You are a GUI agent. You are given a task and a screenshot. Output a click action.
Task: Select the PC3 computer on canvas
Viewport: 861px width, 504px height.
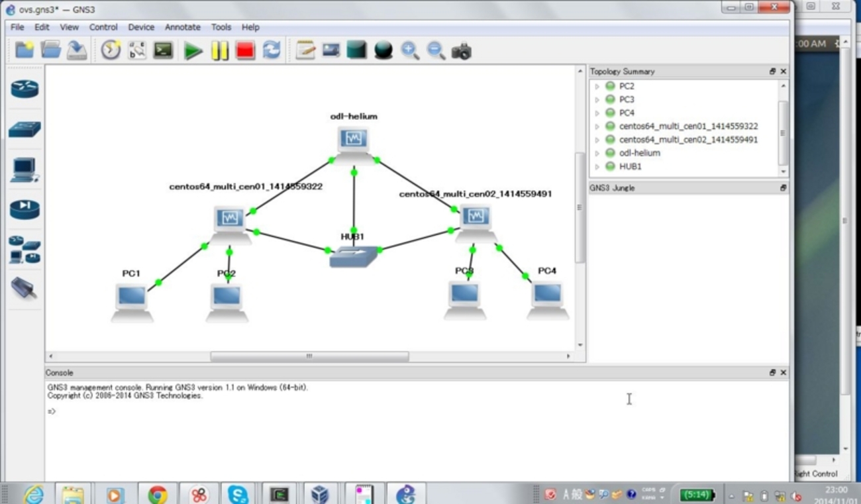tap(465, 301)
